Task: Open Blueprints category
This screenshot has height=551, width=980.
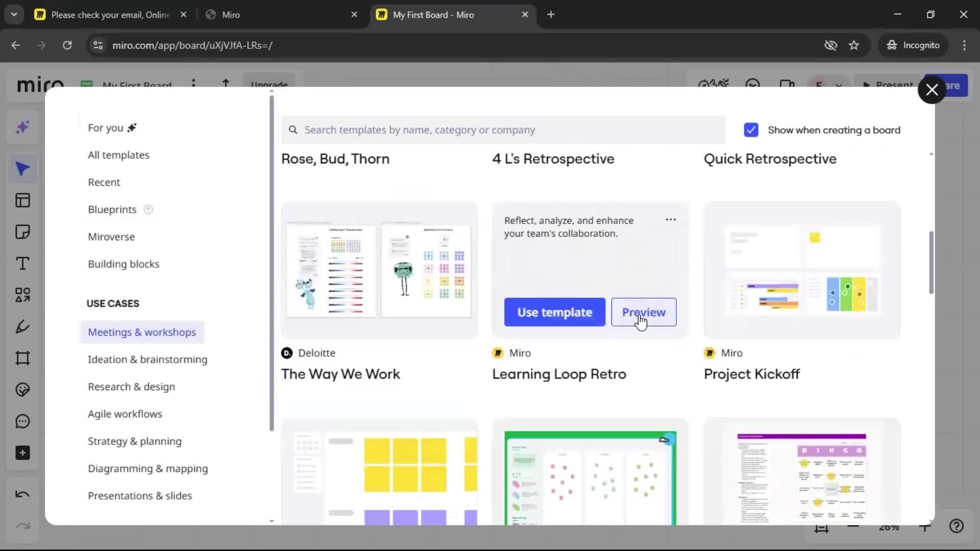Action: tap(112, 210)
